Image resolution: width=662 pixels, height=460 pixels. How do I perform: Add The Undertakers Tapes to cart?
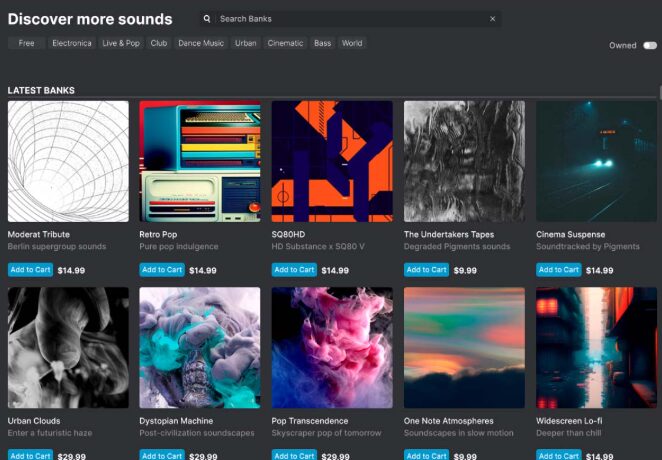click(426, 270)
